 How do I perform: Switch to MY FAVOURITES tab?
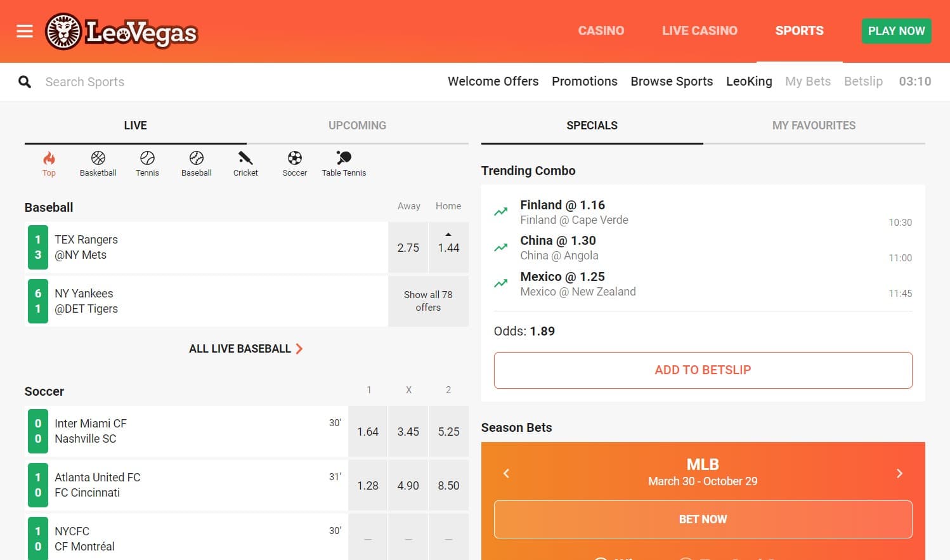(x=814, y=126)
